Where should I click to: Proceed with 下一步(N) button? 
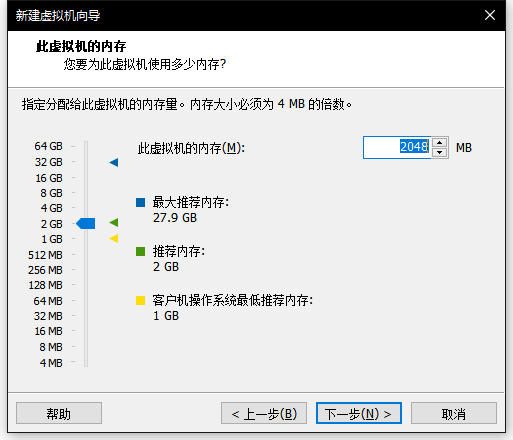point(359,413)
